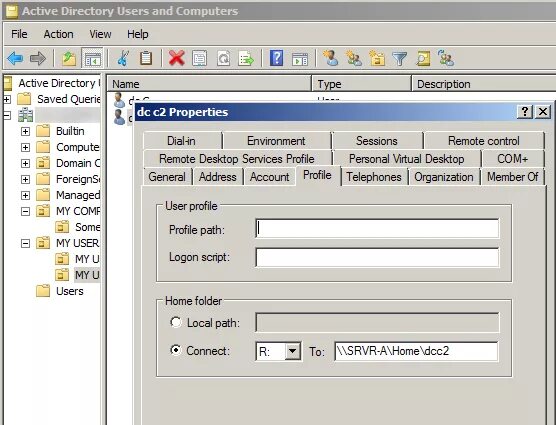Click dialog title bar help button

pos(524,112)
